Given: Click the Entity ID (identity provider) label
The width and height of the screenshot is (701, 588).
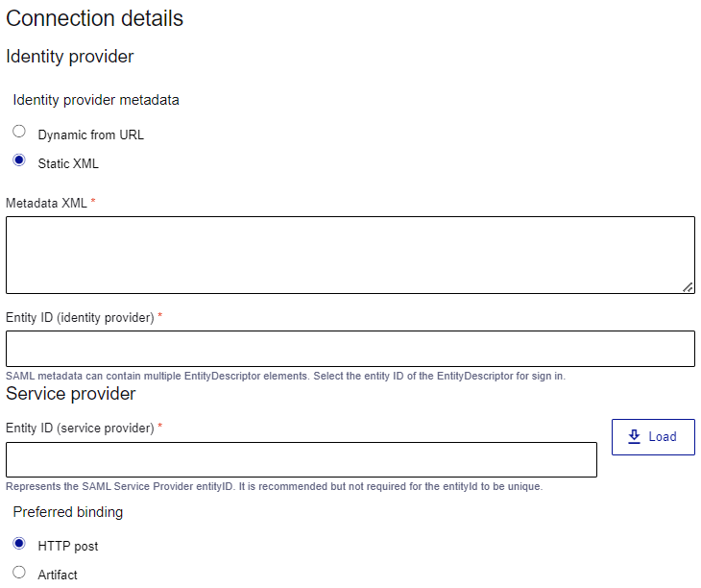Looking at the screenshot, I should 80,317.
